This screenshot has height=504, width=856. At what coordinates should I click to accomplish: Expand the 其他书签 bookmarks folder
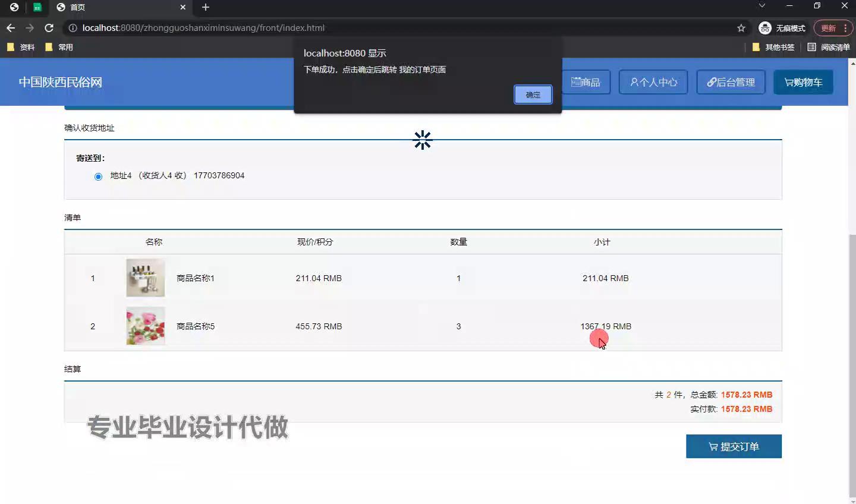tap(773, 47)
